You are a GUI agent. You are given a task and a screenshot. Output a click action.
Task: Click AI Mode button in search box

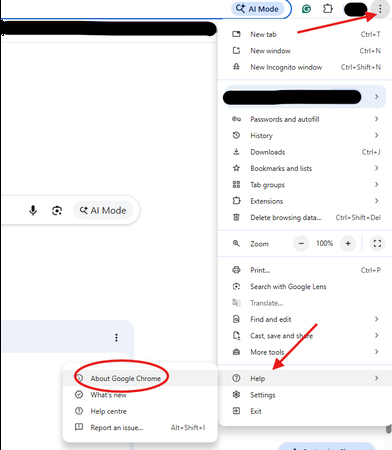tap(103, 210)
